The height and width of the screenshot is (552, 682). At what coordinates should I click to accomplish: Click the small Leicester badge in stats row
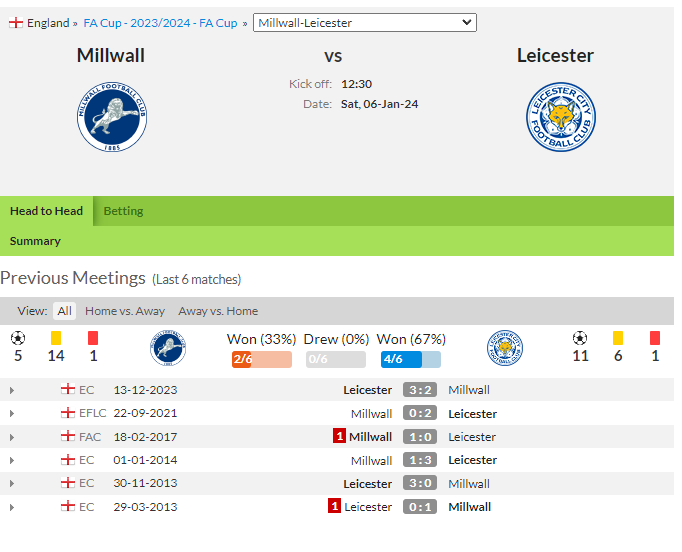tap(505, 348)
